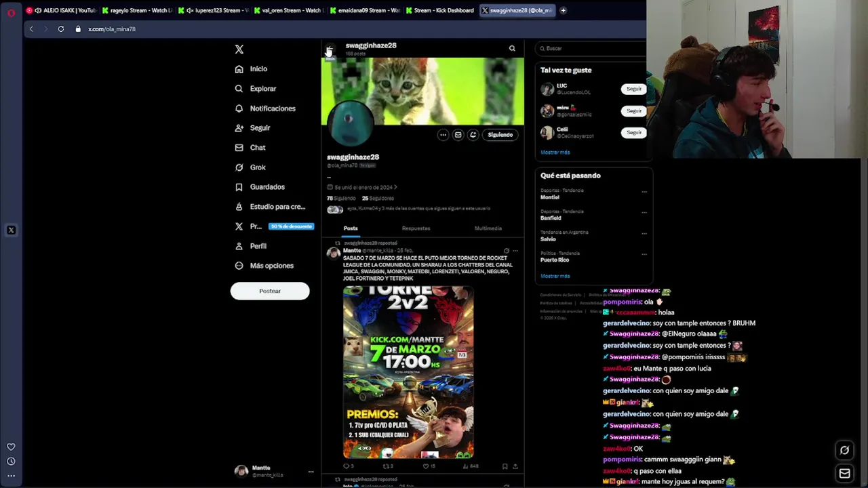
Task: Click the message envelope button on profile
Action: click(458, 135)
